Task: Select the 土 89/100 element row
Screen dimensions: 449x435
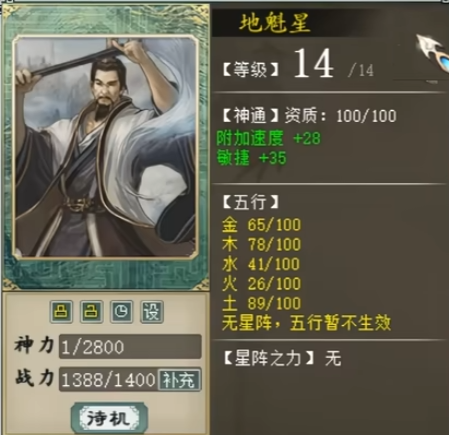Action: tap(261, 303)
